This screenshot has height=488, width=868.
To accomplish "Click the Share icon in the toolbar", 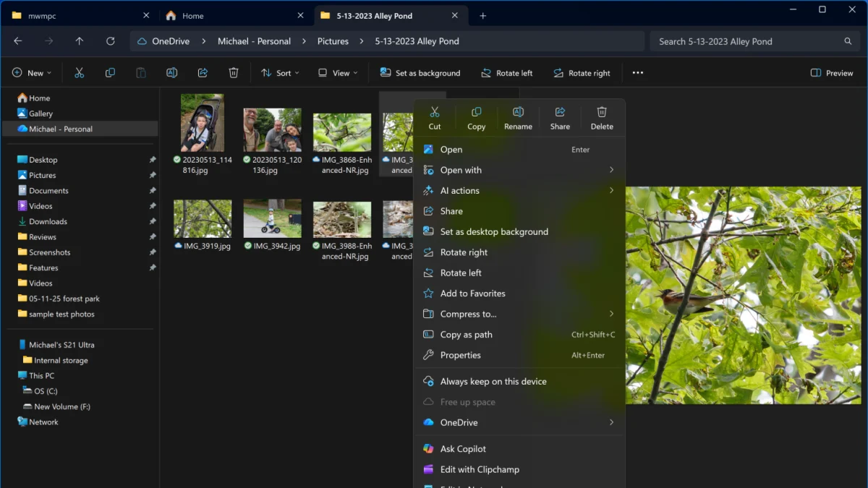I will (203, 73).
